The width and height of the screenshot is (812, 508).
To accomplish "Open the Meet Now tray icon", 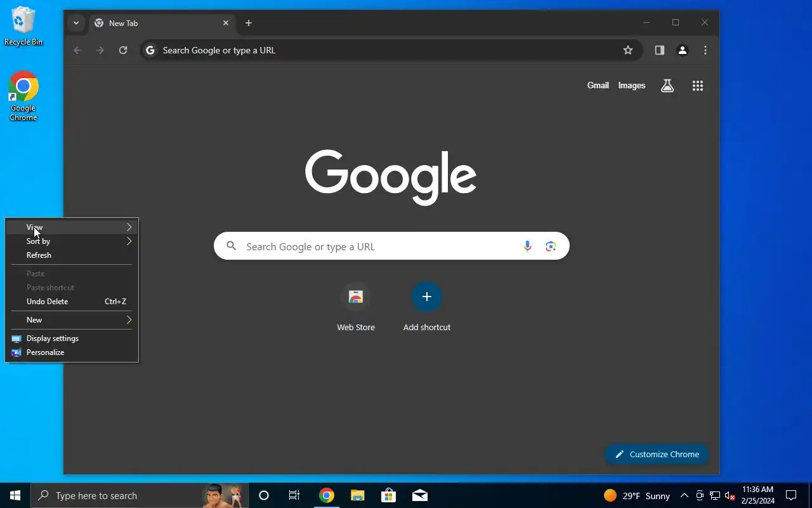I will [x=700, y=495].
